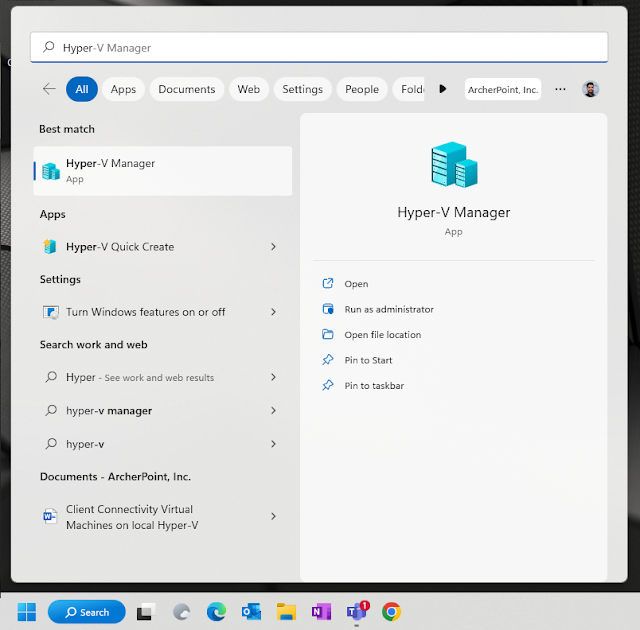
Task: Open the Windows Start menu
Action: [27, 612]
